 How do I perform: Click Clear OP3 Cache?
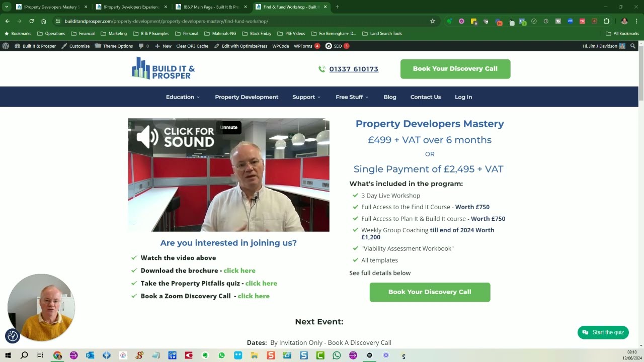pyautogui.click(x=192, y=46)
